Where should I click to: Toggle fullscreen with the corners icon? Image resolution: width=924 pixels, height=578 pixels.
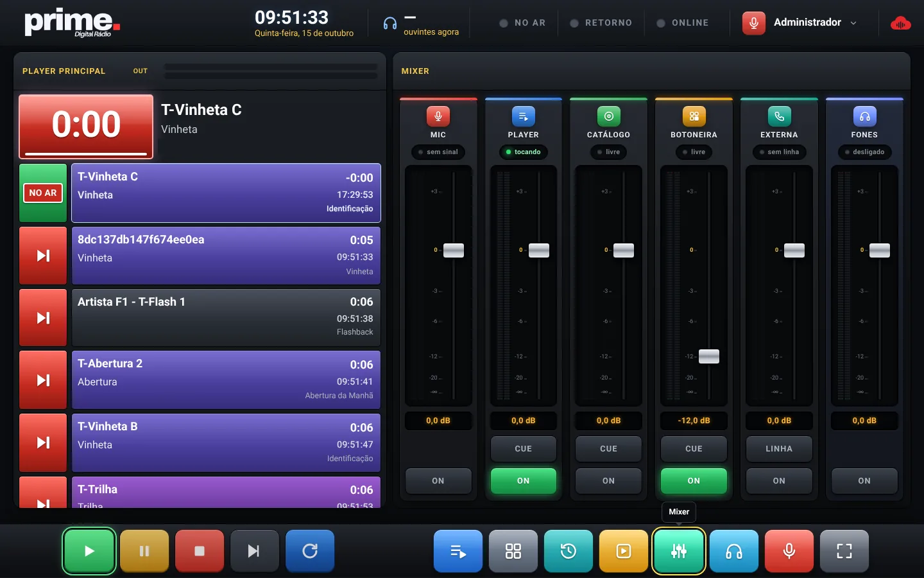coord(844,550)
